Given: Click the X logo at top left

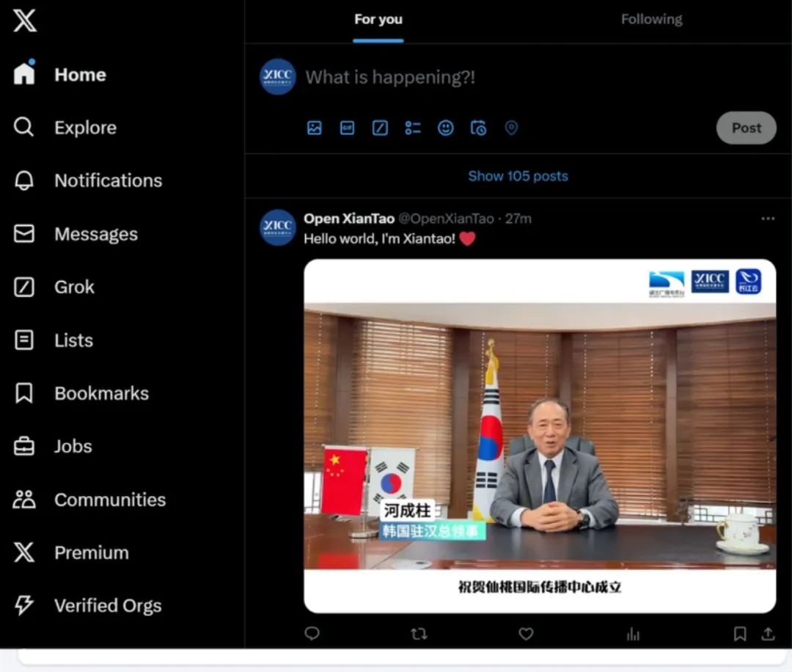Looking at the screenshot, I should tap(24, 21).
